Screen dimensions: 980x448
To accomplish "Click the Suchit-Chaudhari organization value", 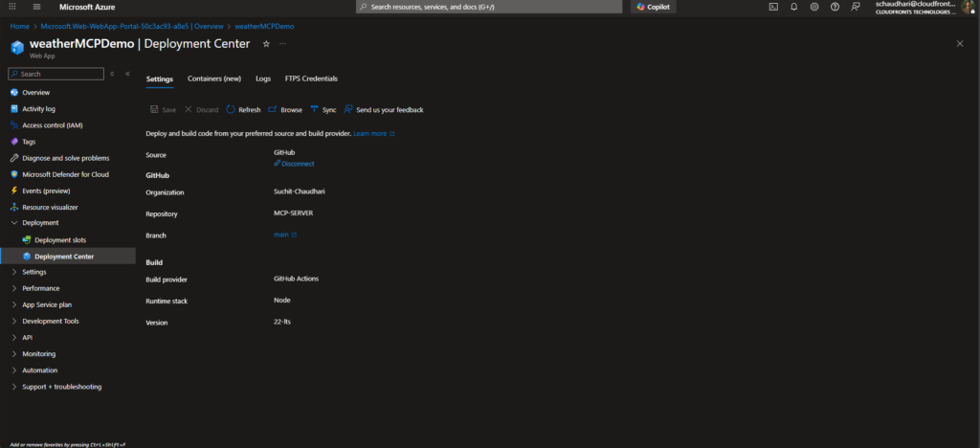I will 300,191.
